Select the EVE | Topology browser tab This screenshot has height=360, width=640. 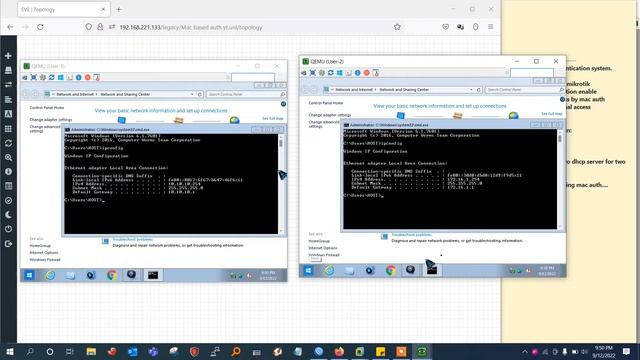tap(64, 9)
